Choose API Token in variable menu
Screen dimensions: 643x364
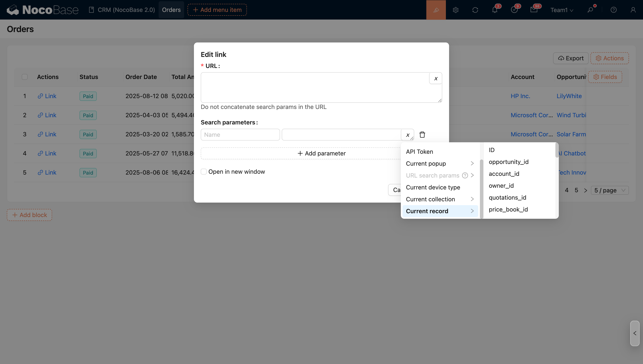click(419, 152)
